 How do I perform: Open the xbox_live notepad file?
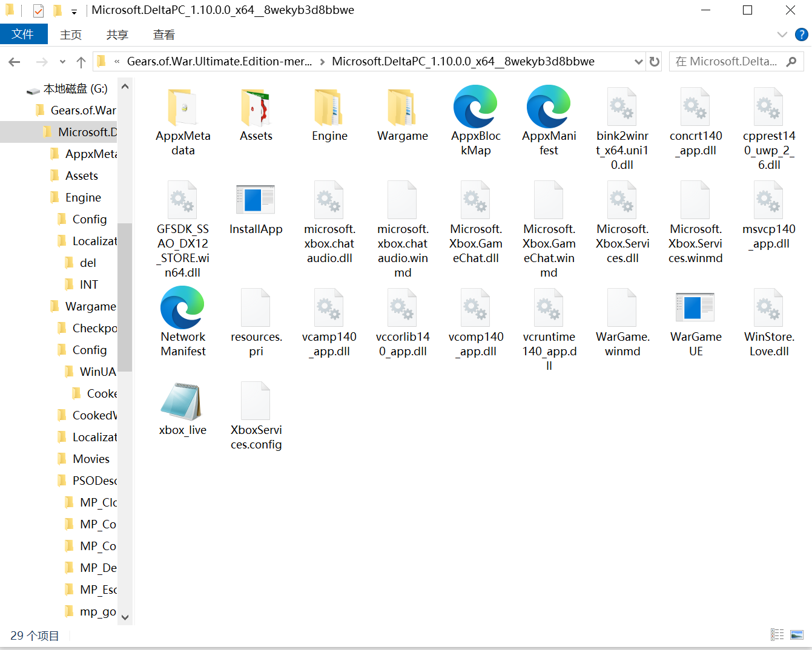tap(182, 402)
